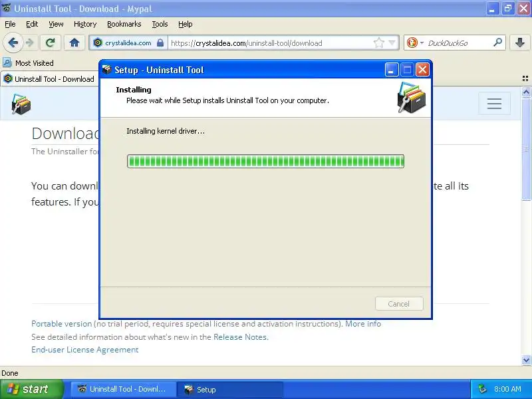Click the 'Installing kernel driver...' status text

pos(166,131)
